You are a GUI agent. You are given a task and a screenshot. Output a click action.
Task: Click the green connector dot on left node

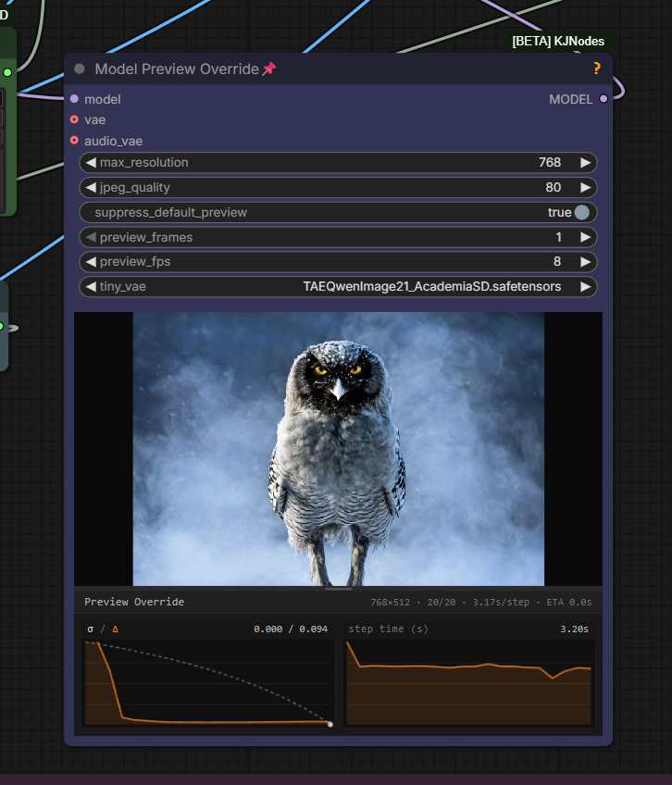point(7,72)
